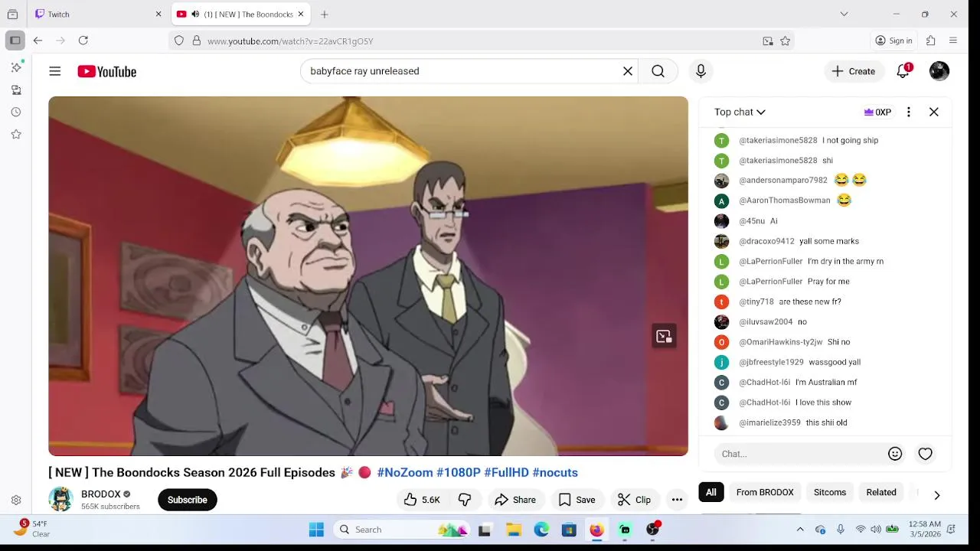Go to the YouTube home logo
Viewport: 980px width, 551px height.
pos(106,71)
